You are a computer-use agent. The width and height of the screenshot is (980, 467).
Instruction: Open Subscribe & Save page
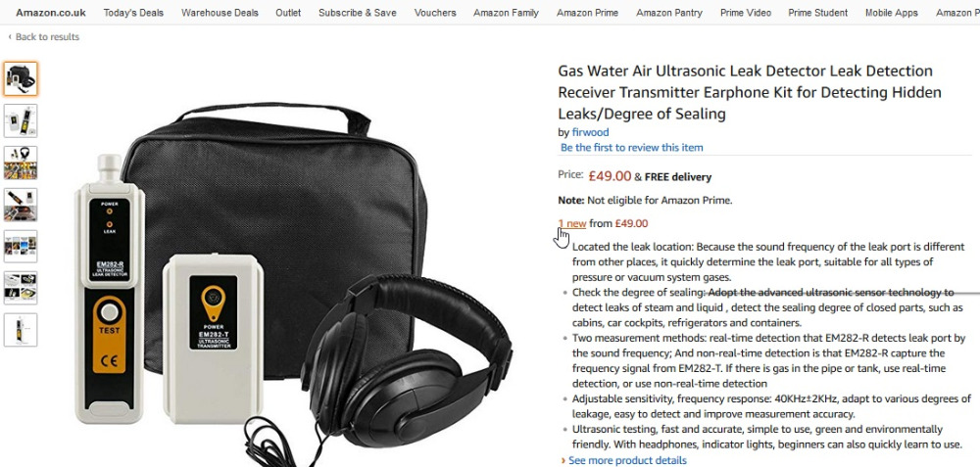358,13
